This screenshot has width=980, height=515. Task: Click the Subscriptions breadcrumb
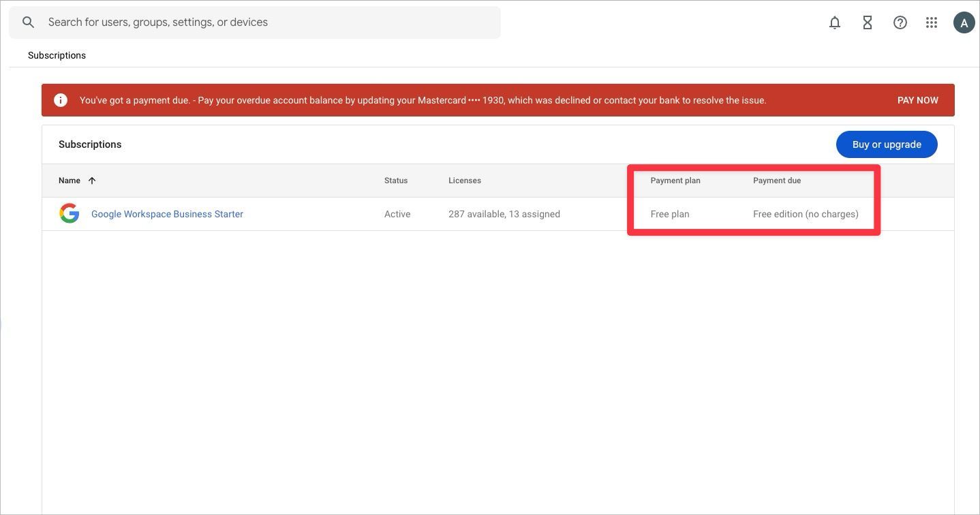(57, 55)
